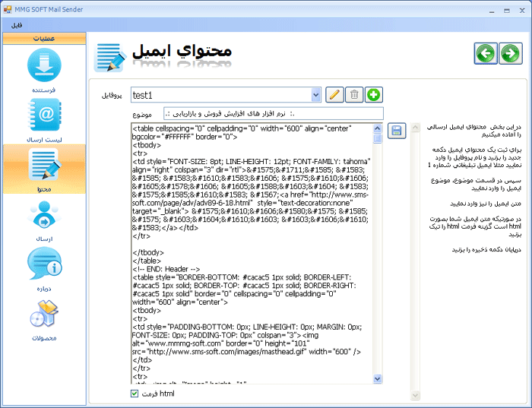Click the عملیات panel header
Screen dimensions: 532x408
(x=44, y=38)
